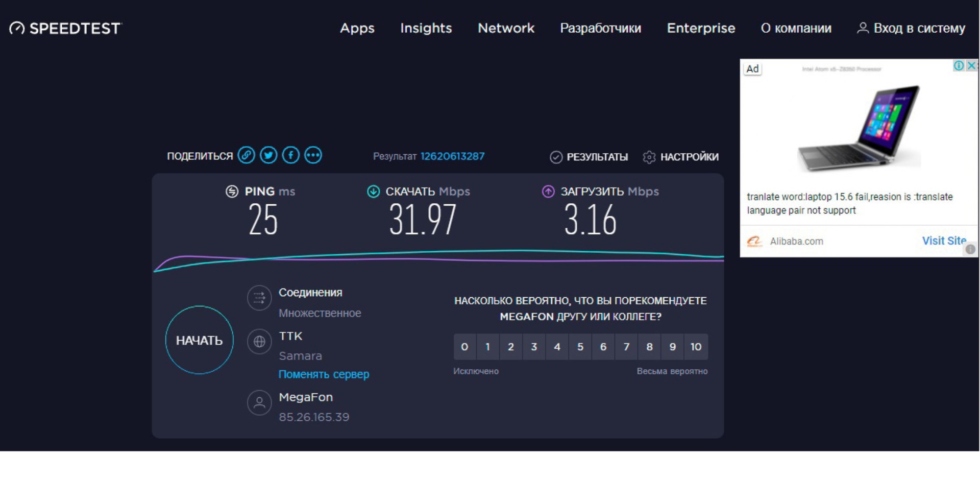Click the Соединения connections icon

tap(259, 298)
